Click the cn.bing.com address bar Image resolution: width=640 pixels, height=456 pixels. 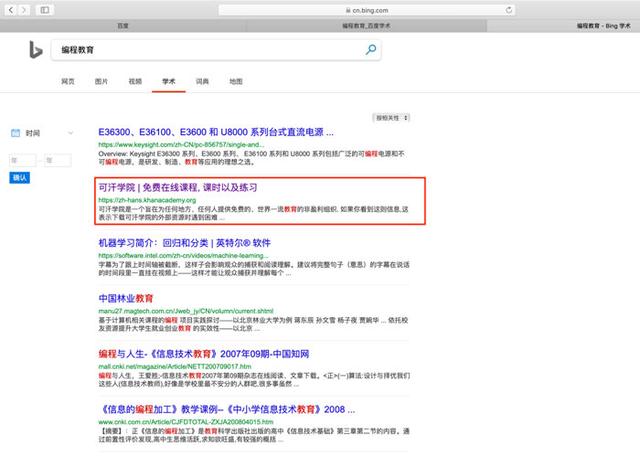tap(367, 10)
